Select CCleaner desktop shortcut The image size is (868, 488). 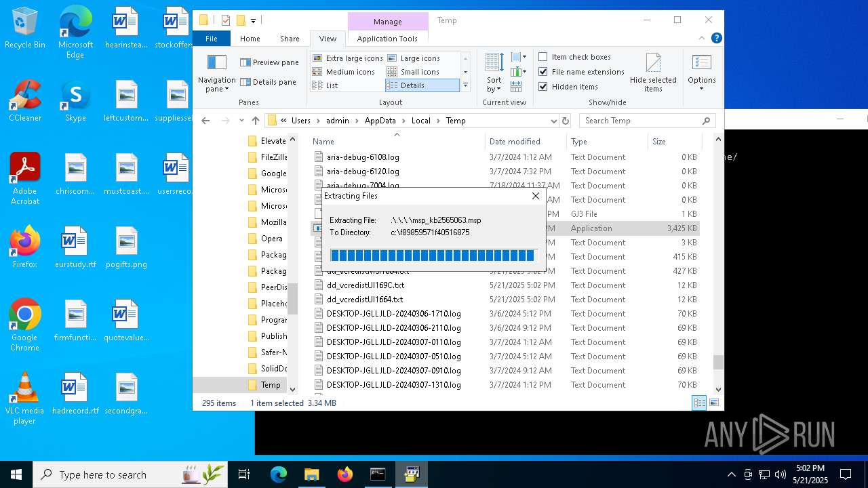pyautogui.click(x=25, y=101)
